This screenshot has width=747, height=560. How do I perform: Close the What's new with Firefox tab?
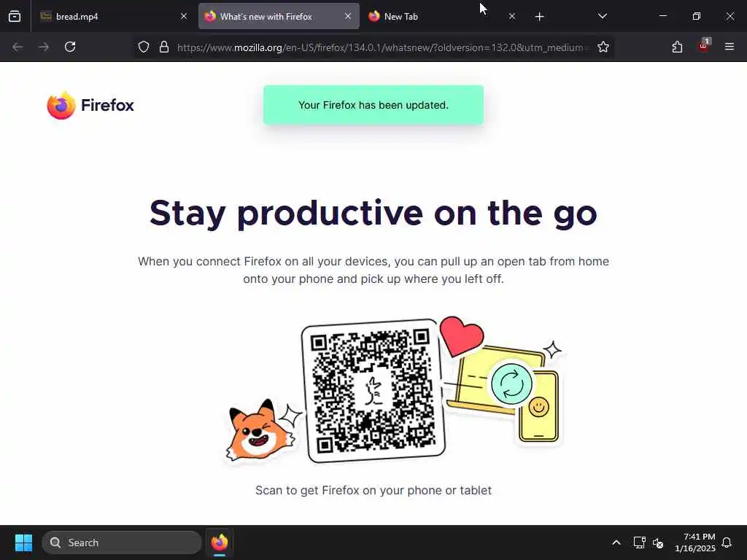pos(348,16)
